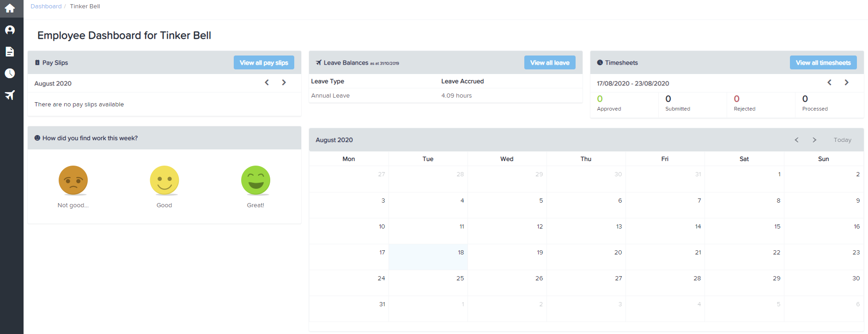The height and width of the screenshot is (334, 868).
Task: Select the Annual Leave row
Action: [x=445, y=95]
